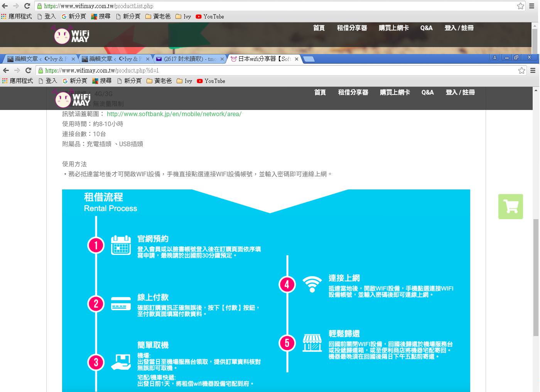Image resolution: width=540 pixels, height=392 pixels.
Task: Click back arrow in rear browser window
Action: 5,6
